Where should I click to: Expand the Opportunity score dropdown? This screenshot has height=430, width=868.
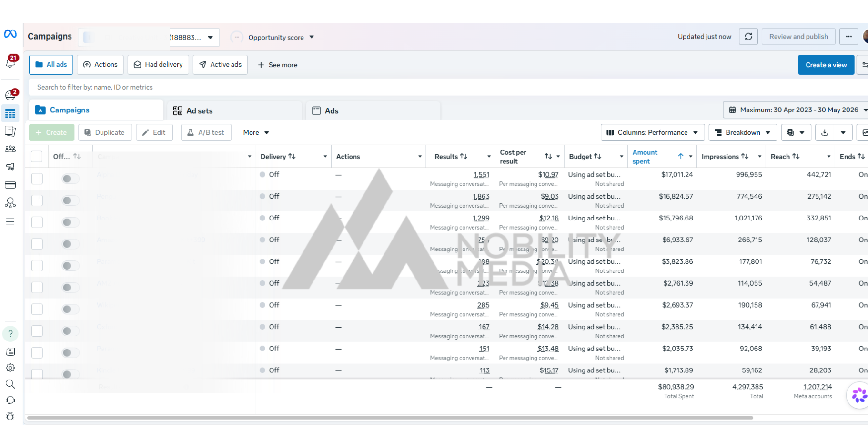click(x=312, y=37)
